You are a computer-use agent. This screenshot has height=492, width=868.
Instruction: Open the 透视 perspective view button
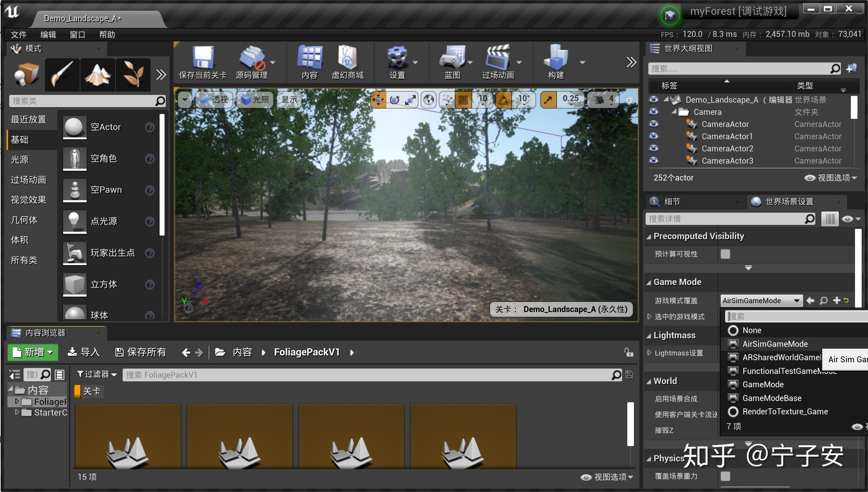tap(214, 100)
